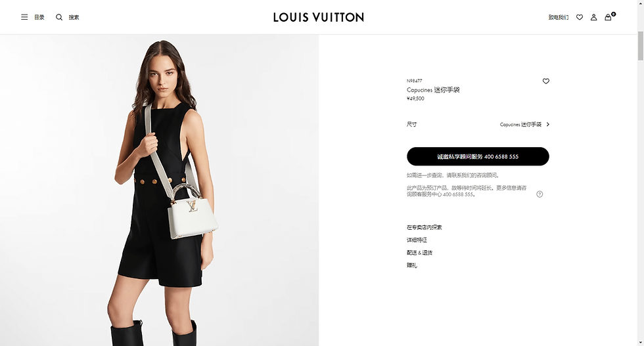Screen dimensions: 644x346
Task: Click the black 诚邀私享顾问服务 button
Action: tap(478, 156)
